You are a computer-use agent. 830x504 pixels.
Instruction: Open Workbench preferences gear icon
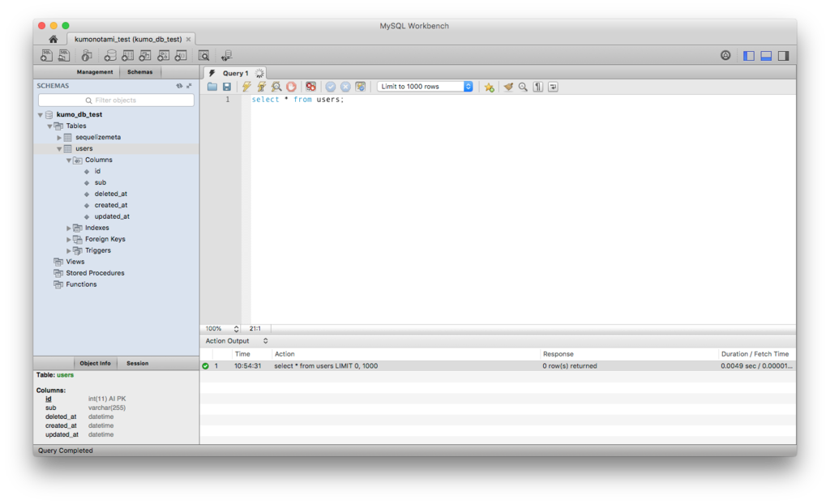(725, 55)
